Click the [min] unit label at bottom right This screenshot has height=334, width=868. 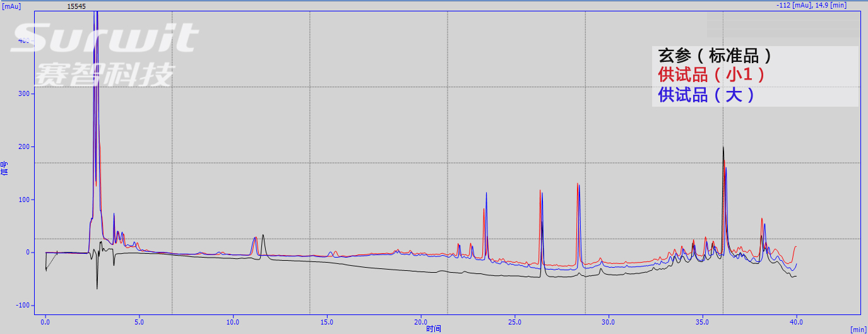pos(858,329)
